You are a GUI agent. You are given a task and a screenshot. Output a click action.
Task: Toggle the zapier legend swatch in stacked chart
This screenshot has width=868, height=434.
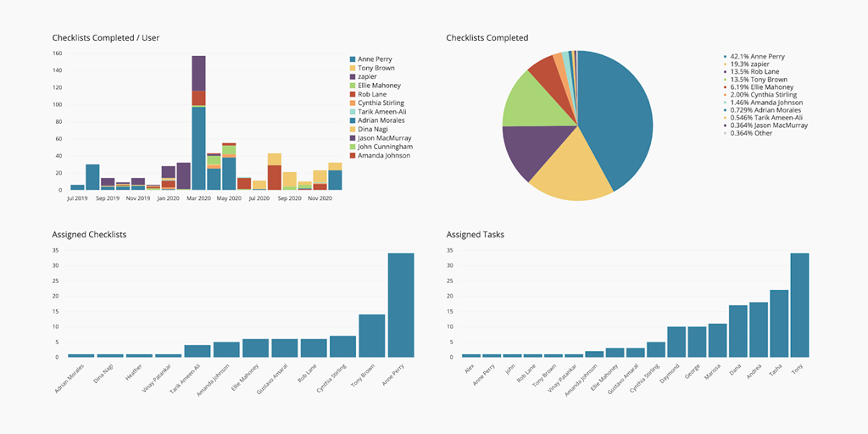[x=352, y=77]
